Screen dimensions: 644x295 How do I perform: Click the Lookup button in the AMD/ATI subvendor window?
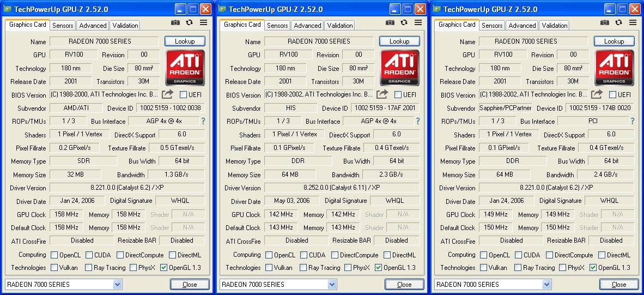pyautogui.click(x=185, y=41)
